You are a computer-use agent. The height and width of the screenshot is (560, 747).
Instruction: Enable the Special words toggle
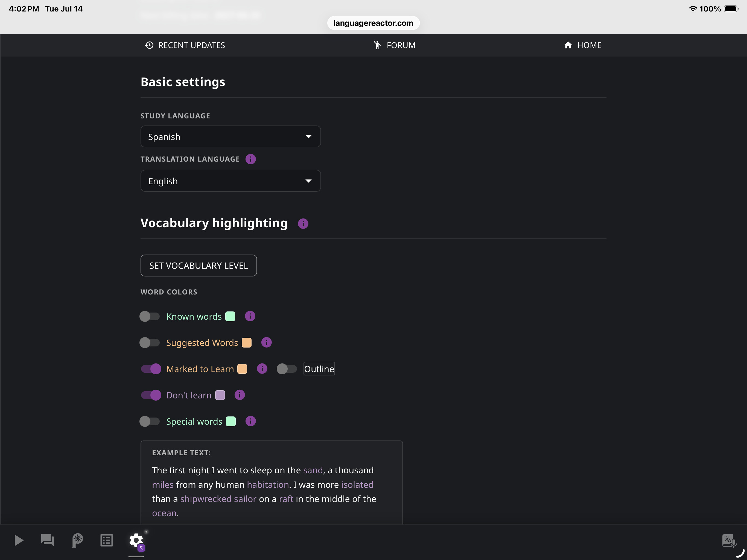tap(150, 422)
